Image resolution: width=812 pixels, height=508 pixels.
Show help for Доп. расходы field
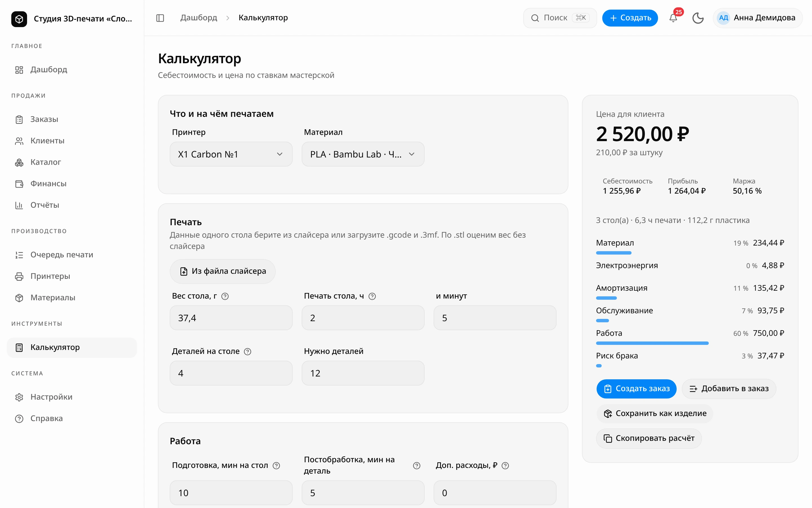[x=505, y=466]
